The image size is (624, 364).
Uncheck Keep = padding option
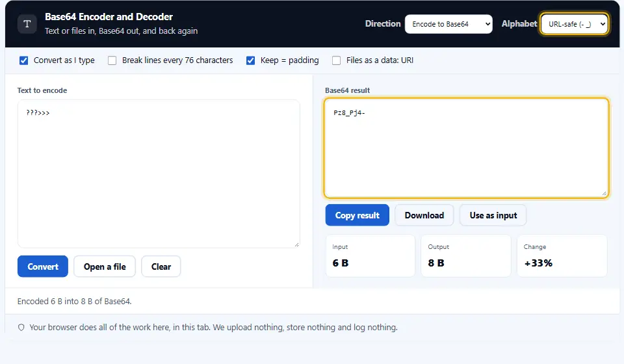pyautogui.click(x=250, y=60)
